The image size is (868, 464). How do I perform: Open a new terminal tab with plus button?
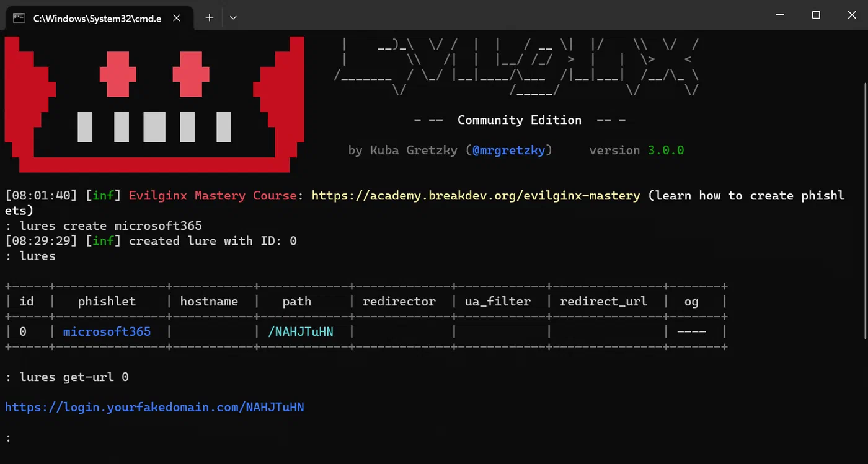(210, 18)
